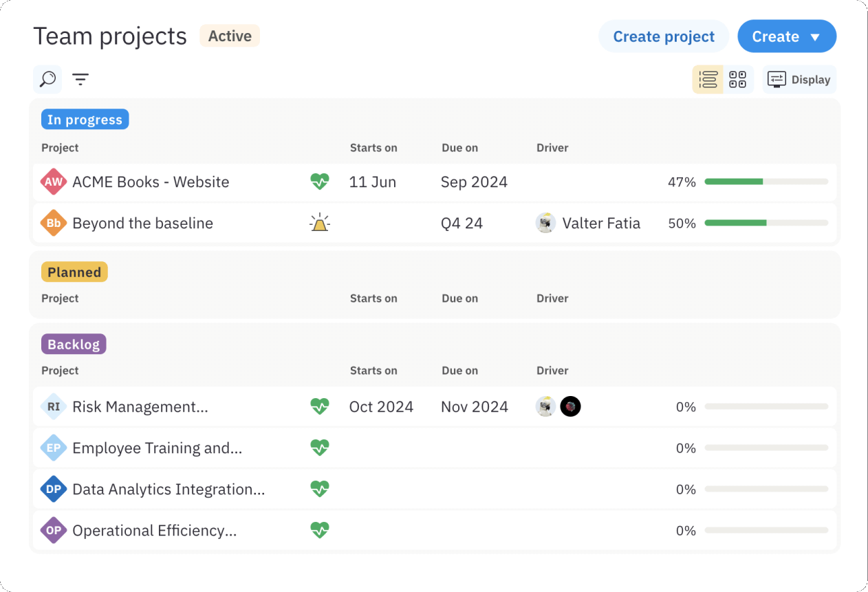The width and height of the screenshot is (868, 592).
Task: Open the Beyond the baseline project
Action: click(142, 223)
